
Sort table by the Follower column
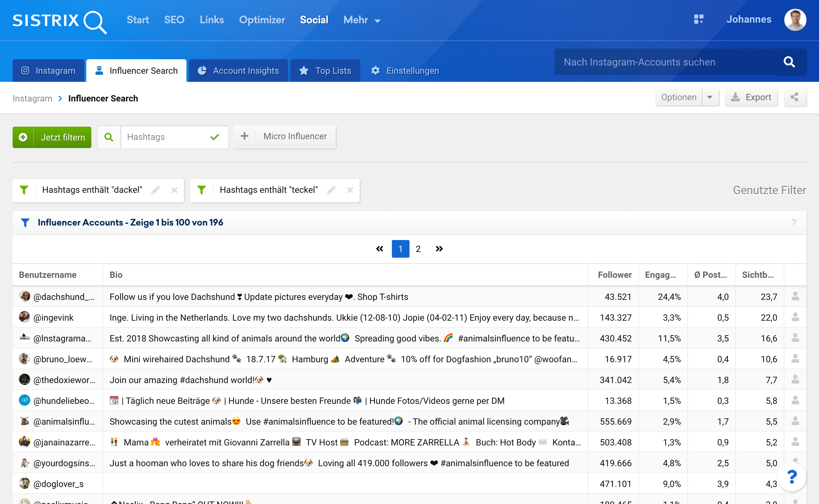coord(614,275)
